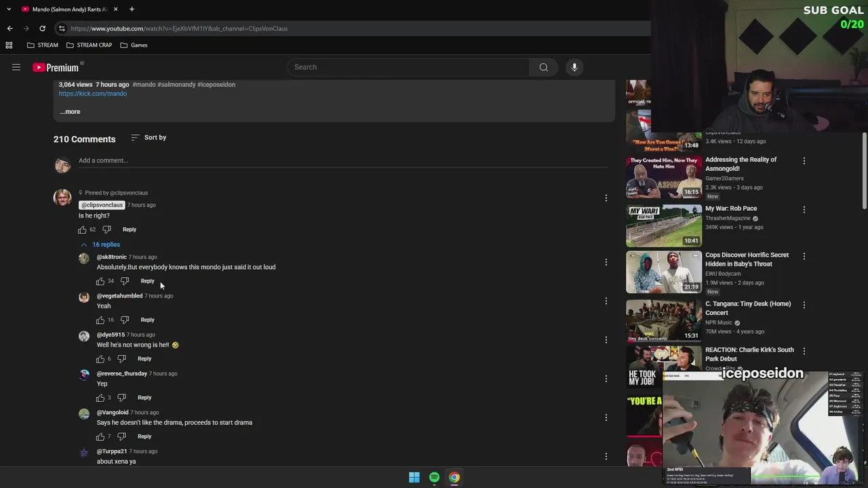Like the @Vangoloid reply
Image resolution: width=868 pixels, height=488 pixels.
[x=100, y=436]
